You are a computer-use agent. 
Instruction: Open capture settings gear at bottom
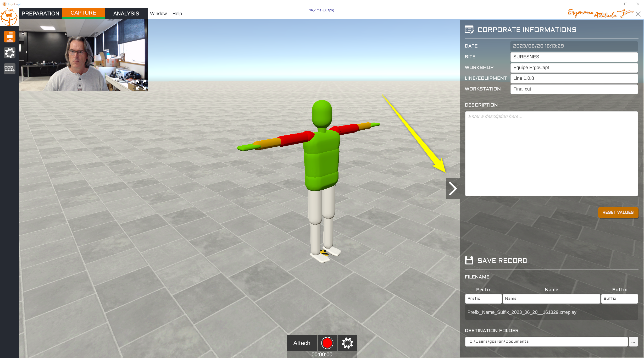[x=347, y=343]
